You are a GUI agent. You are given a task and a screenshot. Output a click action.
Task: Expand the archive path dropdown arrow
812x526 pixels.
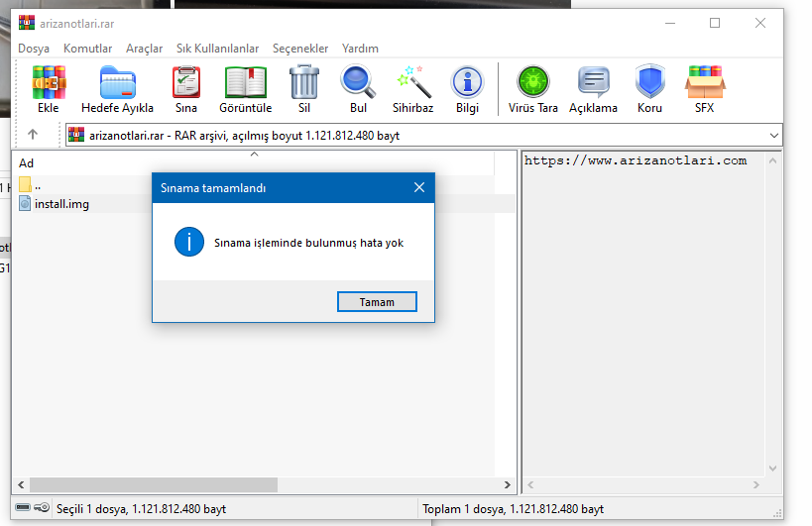point(773,135)
